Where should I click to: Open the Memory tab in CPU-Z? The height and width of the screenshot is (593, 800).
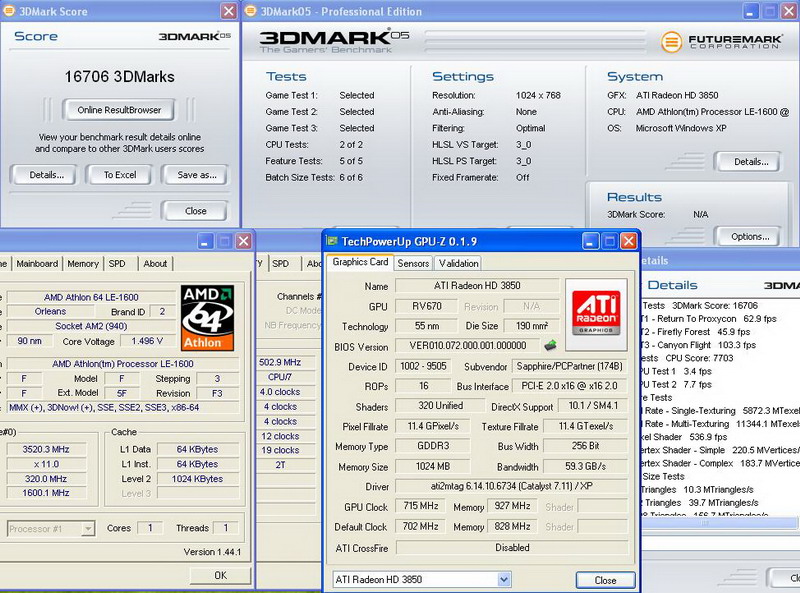(x=83, y=264)
